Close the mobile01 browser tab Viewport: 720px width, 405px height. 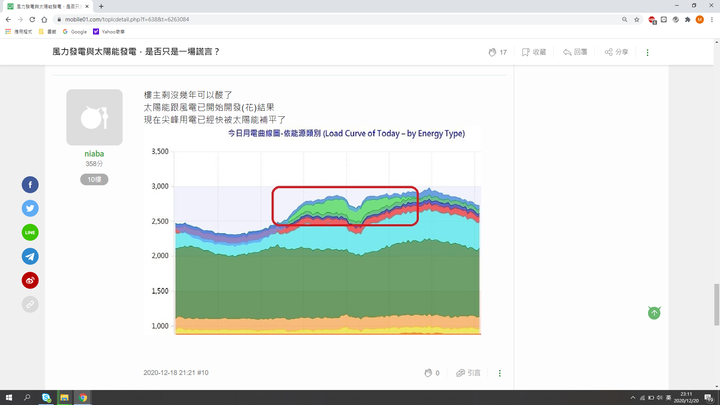tap(87, 6)
